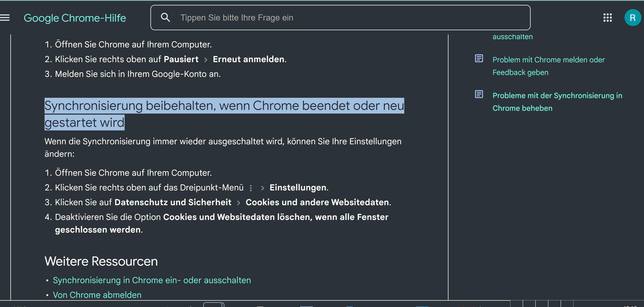Click the sidebar link ending in ausschalten
This screenshot has width=644, height=307.
coord(513,37)
